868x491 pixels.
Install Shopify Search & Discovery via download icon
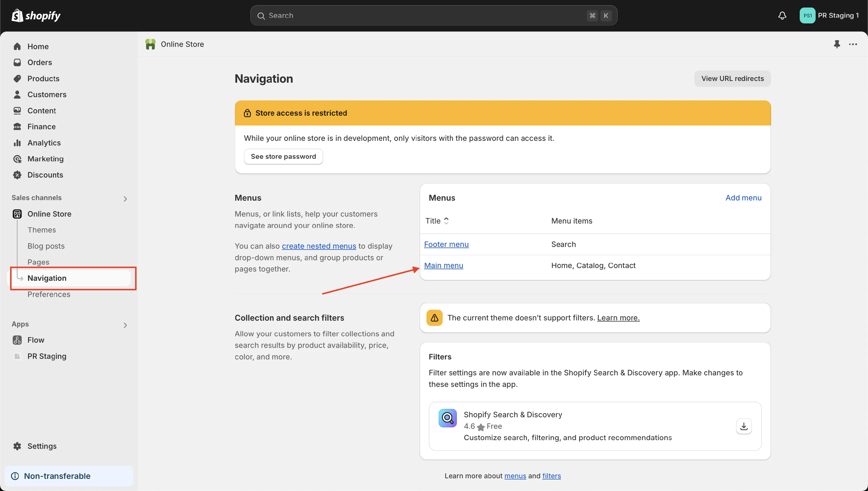click(744, 426)
